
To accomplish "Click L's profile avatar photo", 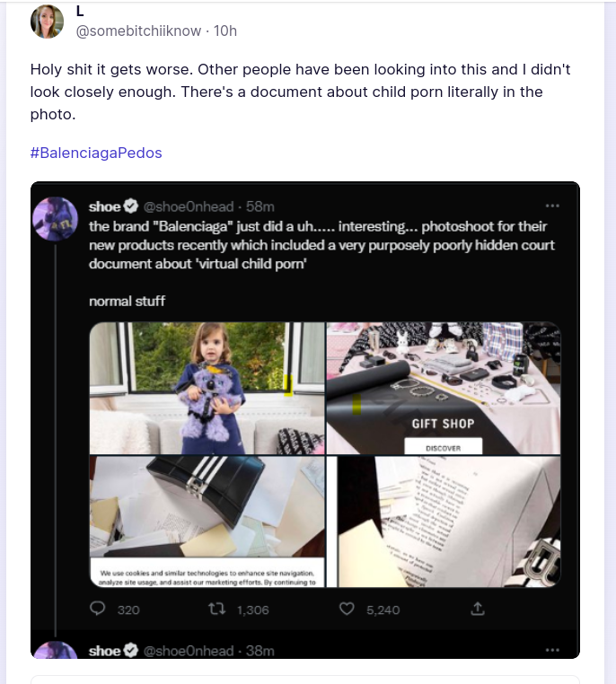I will (47, 22).
